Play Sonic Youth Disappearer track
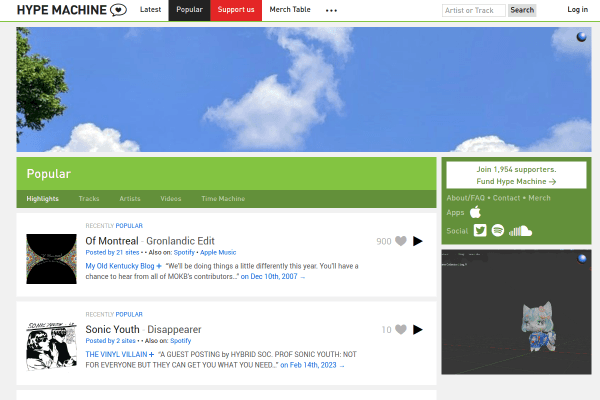 pos(417,330)
